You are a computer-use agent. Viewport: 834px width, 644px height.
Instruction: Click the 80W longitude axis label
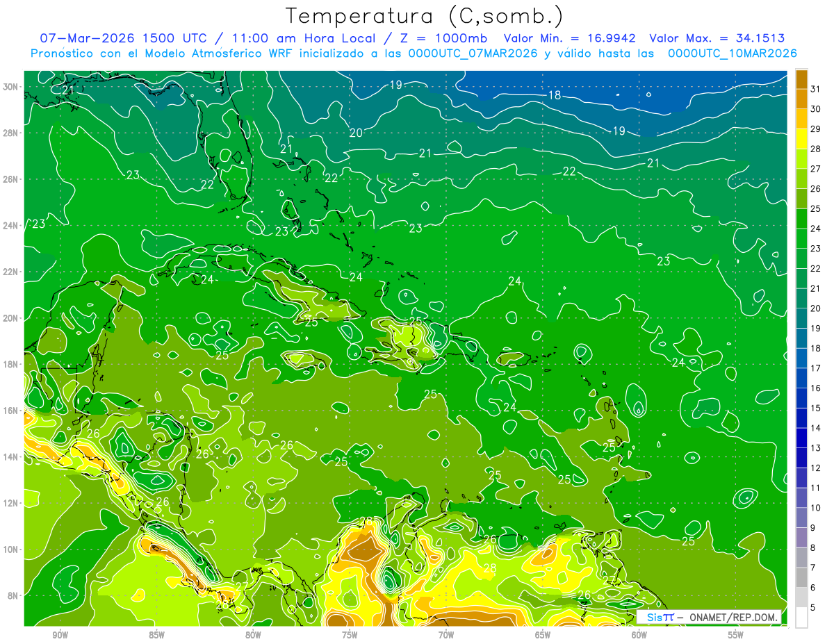tap(253, 635)
